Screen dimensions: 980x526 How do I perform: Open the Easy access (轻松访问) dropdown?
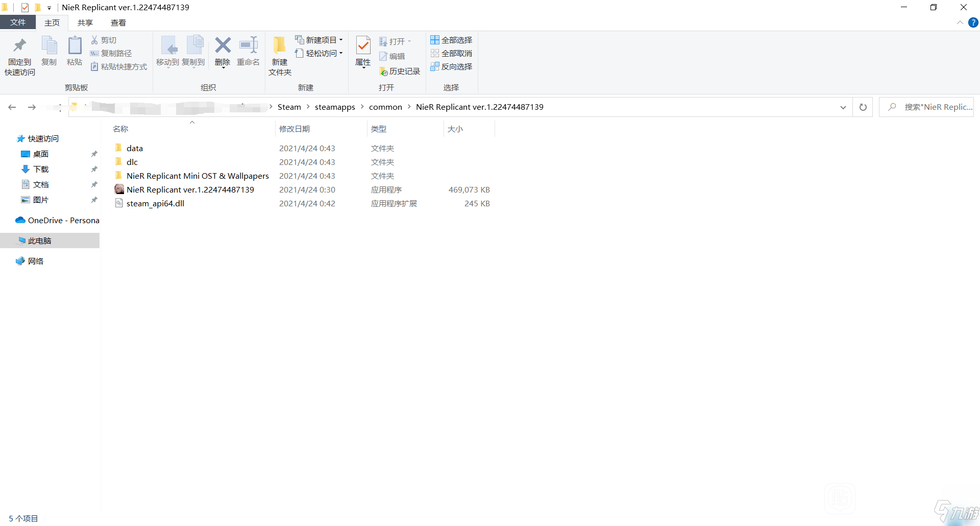[x=318, y=53]
